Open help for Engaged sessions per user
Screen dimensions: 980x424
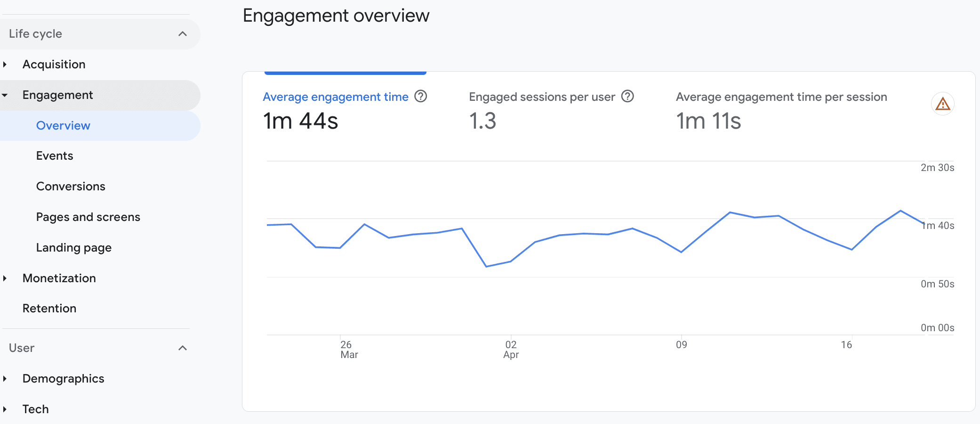(x=628, y=96)
